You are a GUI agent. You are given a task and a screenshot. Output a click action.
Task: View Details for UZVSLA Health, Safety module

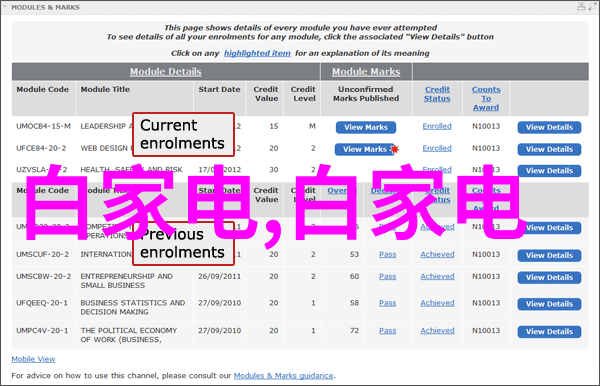[549, 171]
